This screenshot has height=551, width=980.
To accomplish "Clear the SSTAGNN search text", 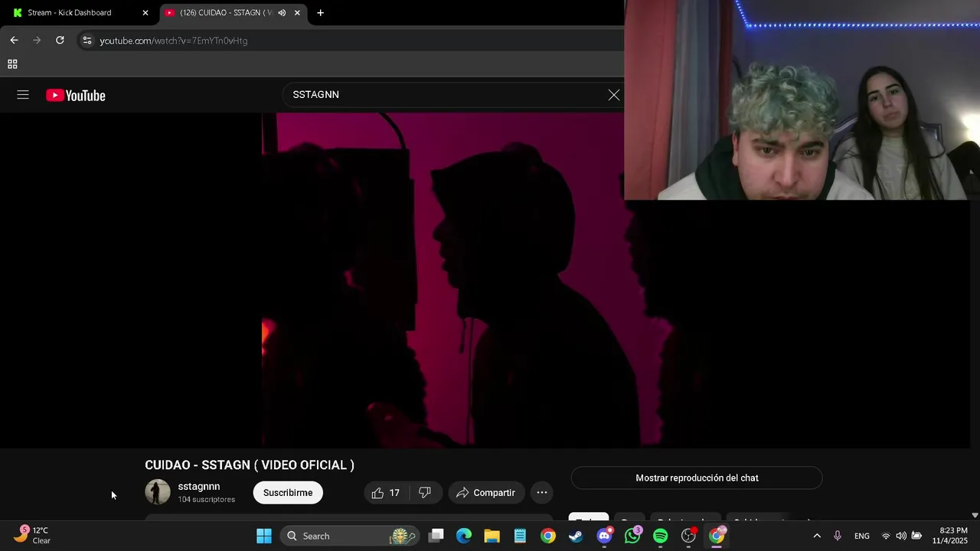I will pyautogui.click(x=614, y=95).
